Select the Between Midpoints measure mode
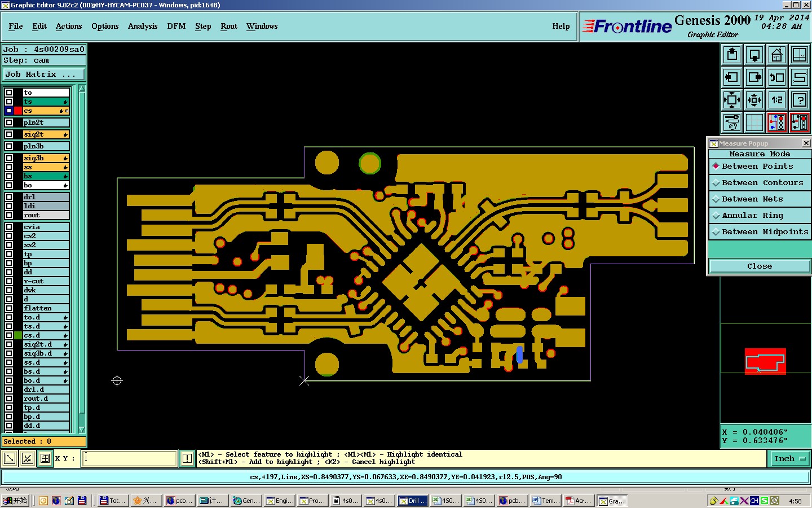812x508 pixels. point(760,232)
